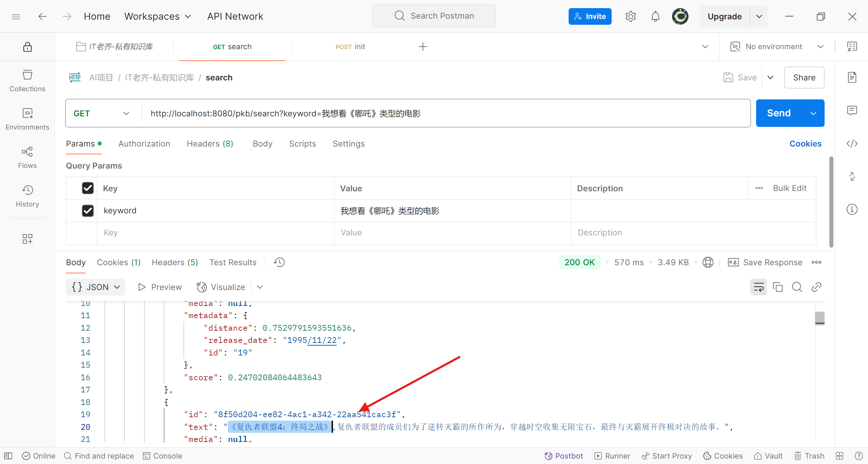Uncheck the keyword parameter checkbox
Image resolution: width=868 pixels, height=464 pixels.
pos(87,211)
